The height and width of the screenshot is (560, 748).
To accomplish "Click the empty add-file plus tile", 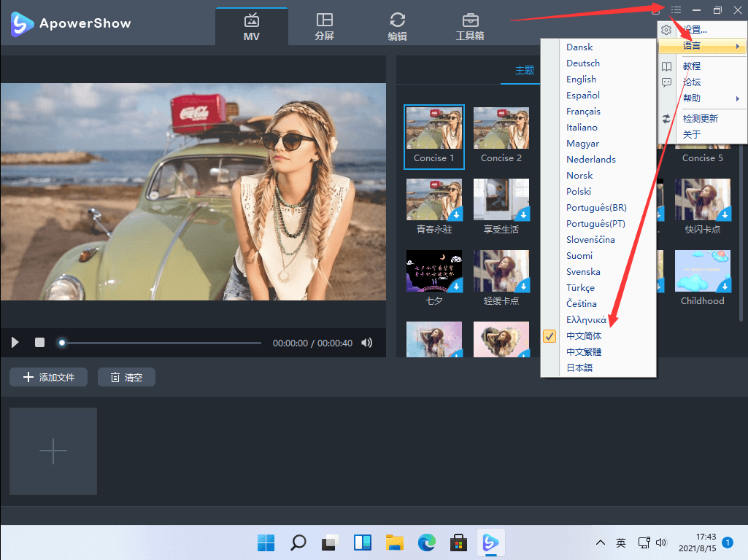I will click(53, 451).
